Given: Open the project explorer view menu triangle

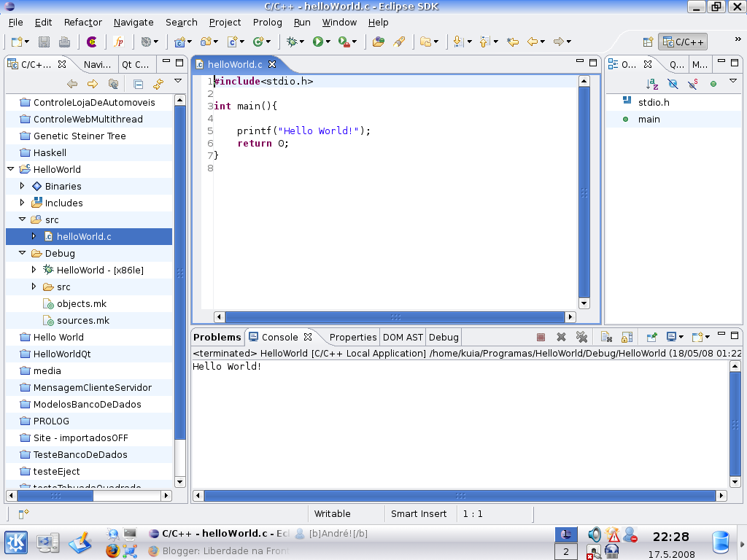Looking at the screenshot, I should click(x=178, y=81).
